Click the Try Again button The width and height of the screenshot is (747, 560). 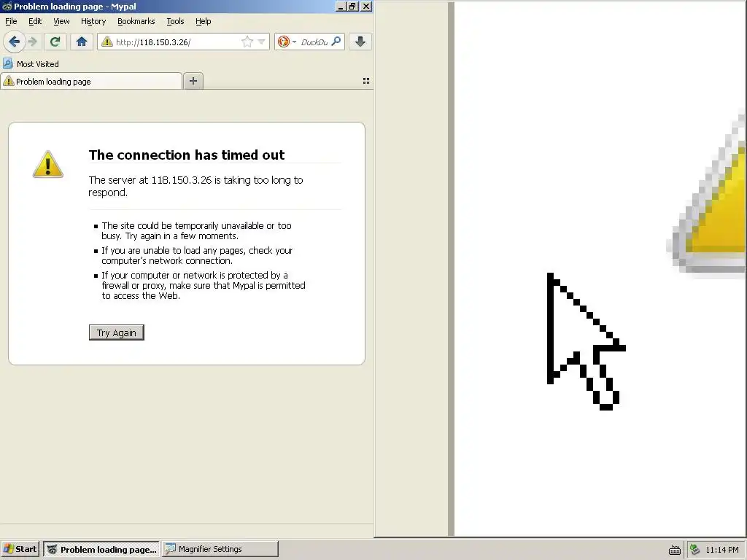117,332
